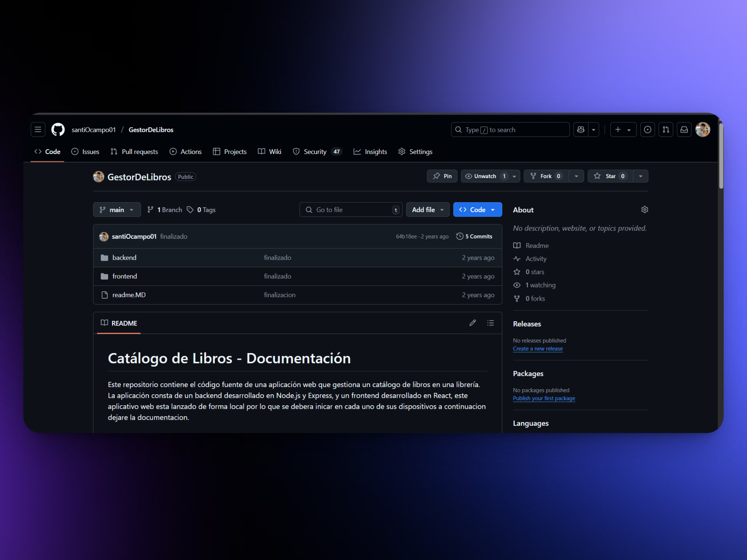Open the create new plus dropdown
Viewport: 747px width, 560px height.
click(623, 129)
